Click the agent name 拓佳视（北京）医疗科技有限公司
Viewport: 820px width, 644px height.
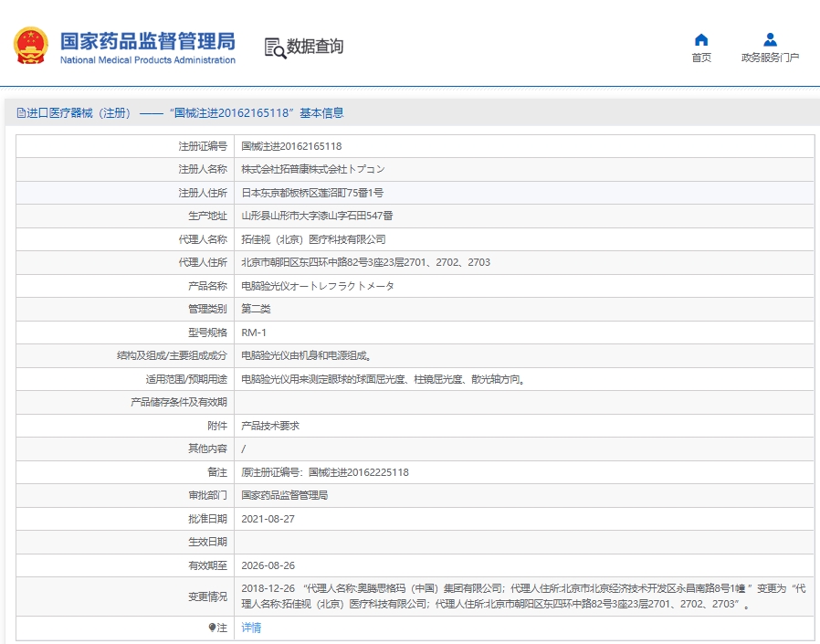[313, 239]
